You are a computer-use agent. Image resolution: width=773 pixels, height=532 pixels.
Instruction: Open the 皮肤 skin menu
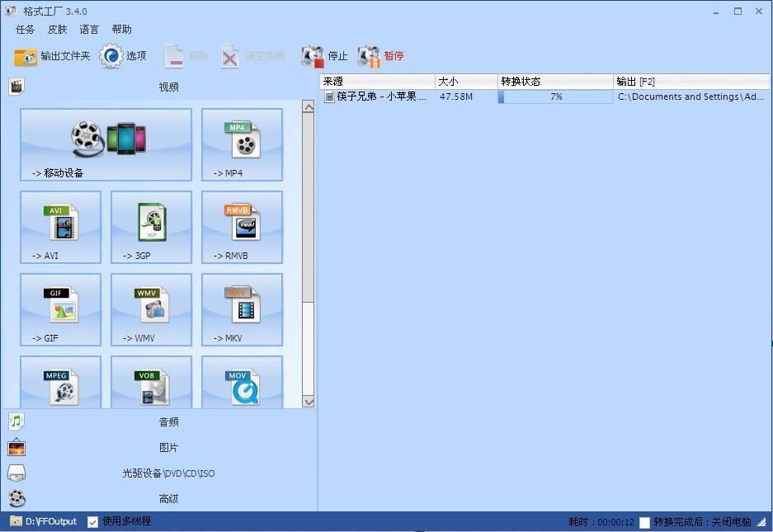coord(58,30)
